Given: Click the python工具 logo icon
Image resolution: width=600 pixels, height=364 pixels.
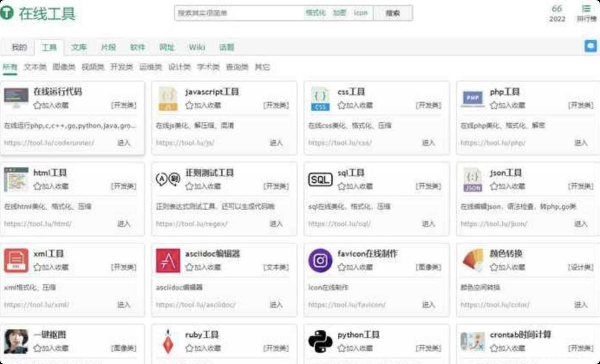Looking at the screenshot, I should tap(320, 342).
